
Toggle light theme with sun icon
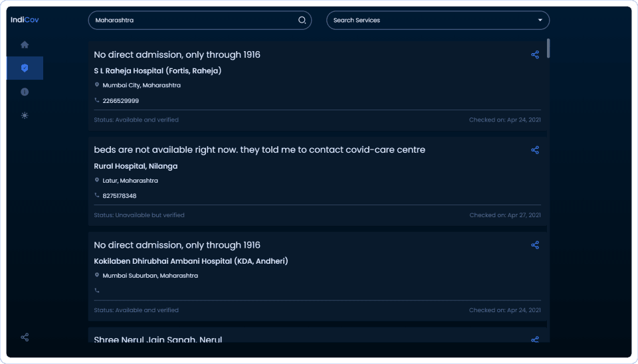pos(25,116)
